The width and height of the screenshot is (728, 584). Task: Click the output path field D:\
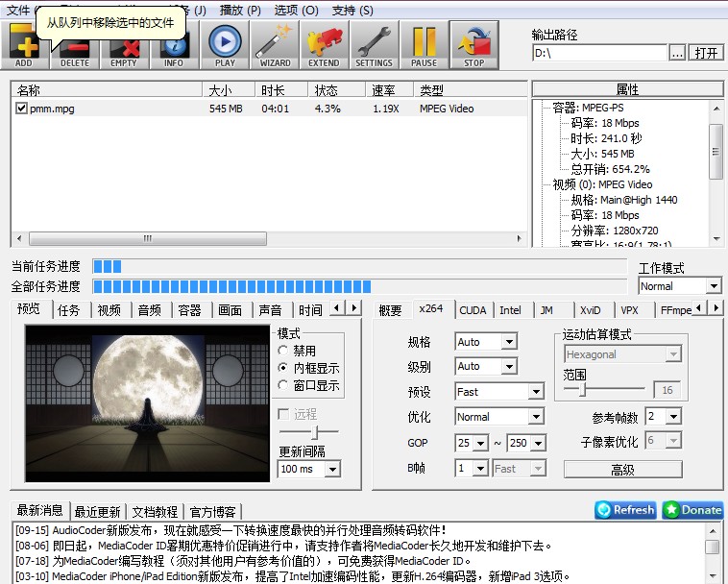click(599, 53)
